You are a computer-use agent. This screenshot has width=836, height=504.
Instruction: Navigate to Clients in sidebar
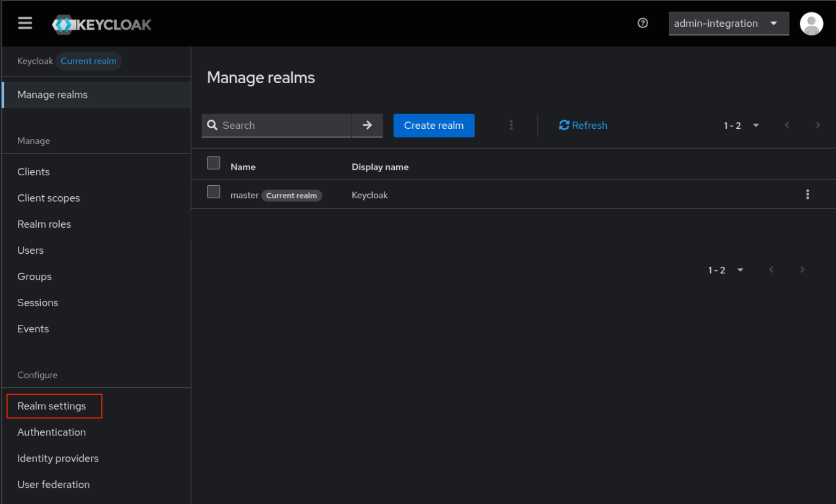pyautogui.click(x=34, y=172)
